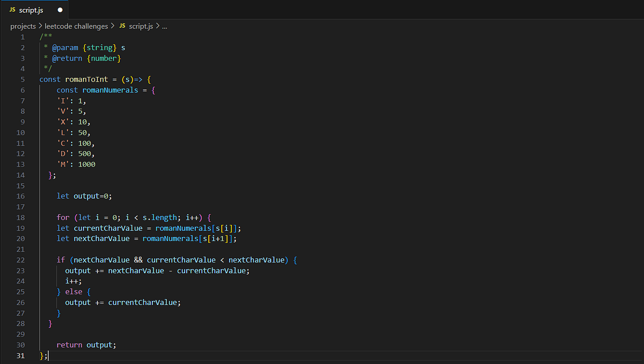Click the JS language icon on the script.js tab

[x=13, y=10]
